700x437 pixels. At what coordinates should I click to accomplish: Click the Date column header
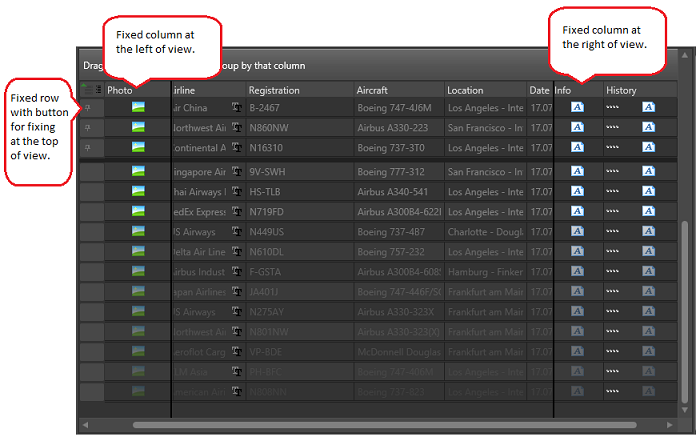tap(540, 90)
